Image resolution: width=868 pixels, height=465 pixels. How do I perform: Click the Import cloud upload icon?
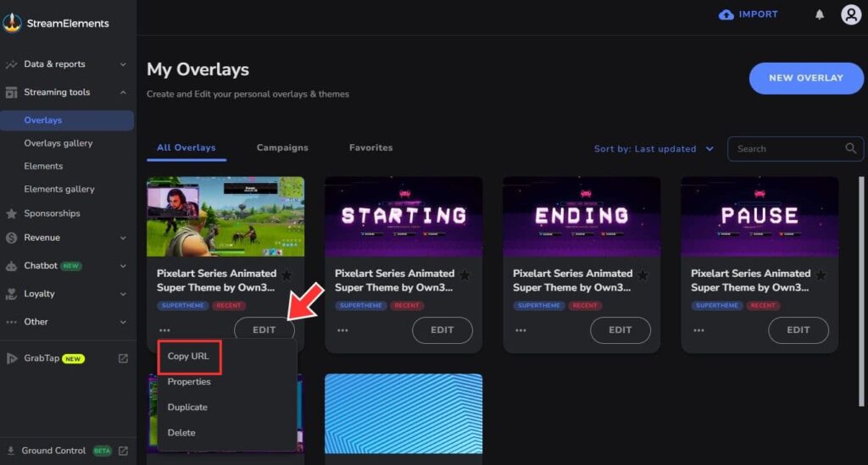[x=726, y=15]
